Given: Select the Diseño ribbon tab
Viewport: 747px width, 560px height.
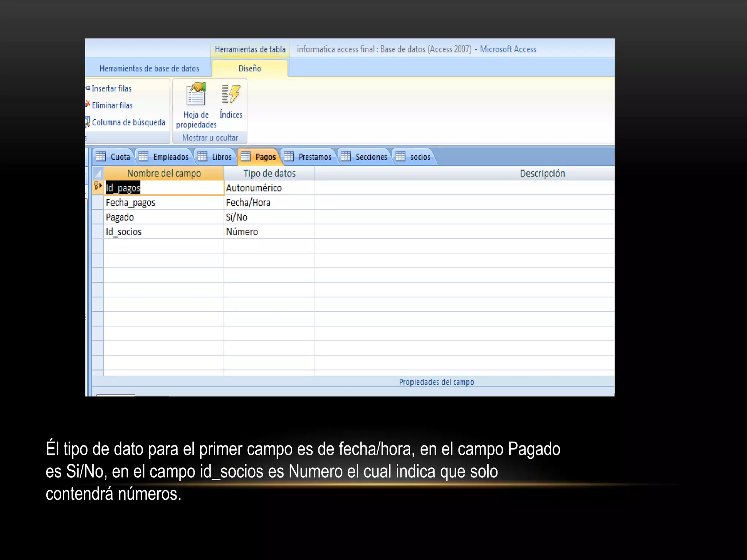Looking at the screenshot, I should point(250,69).
